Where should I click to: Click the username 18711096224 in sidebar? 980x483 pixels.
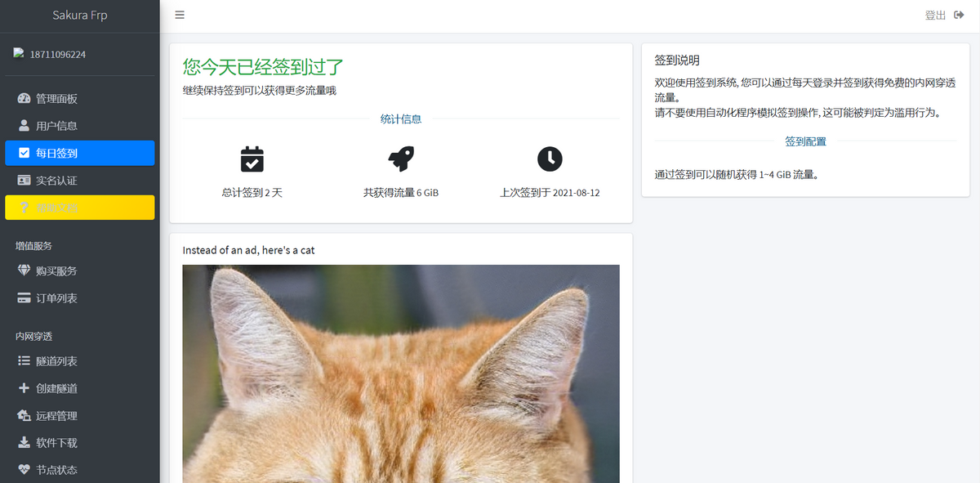[x=57, y=55]
